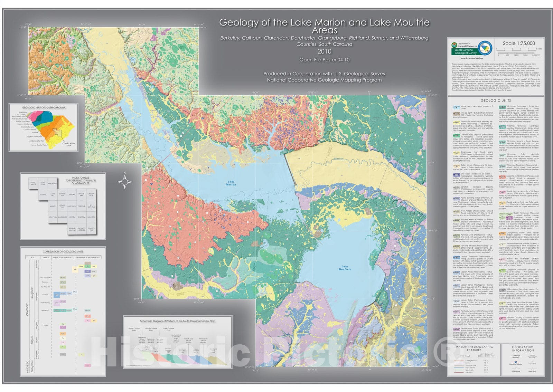This screenshot has width=553, height=392.
Task: Click the Geologic Map of South Carolina inset
Action: (44, 127)
